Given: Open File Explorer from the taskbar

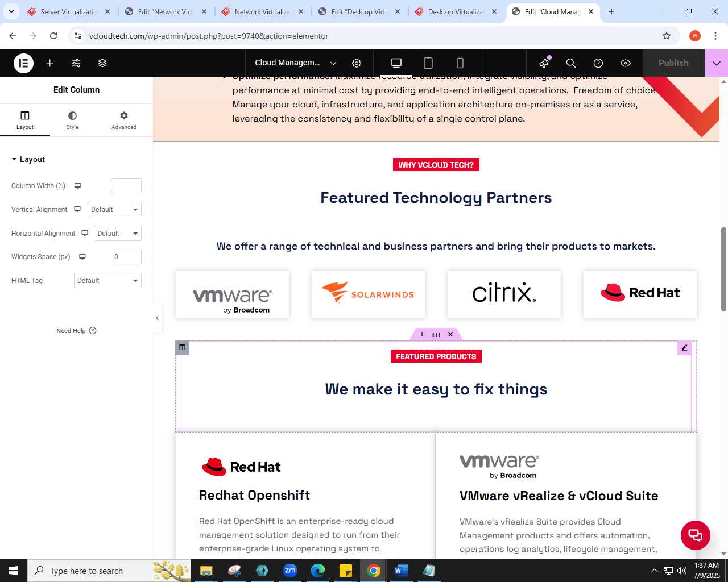Looking at the screenshot, I should 206,571.
